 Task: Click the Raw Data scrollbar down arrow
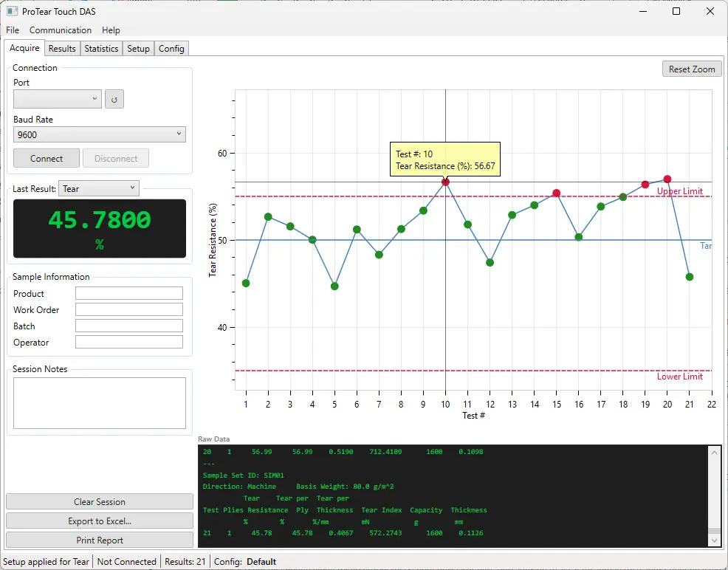pos(714,540)
